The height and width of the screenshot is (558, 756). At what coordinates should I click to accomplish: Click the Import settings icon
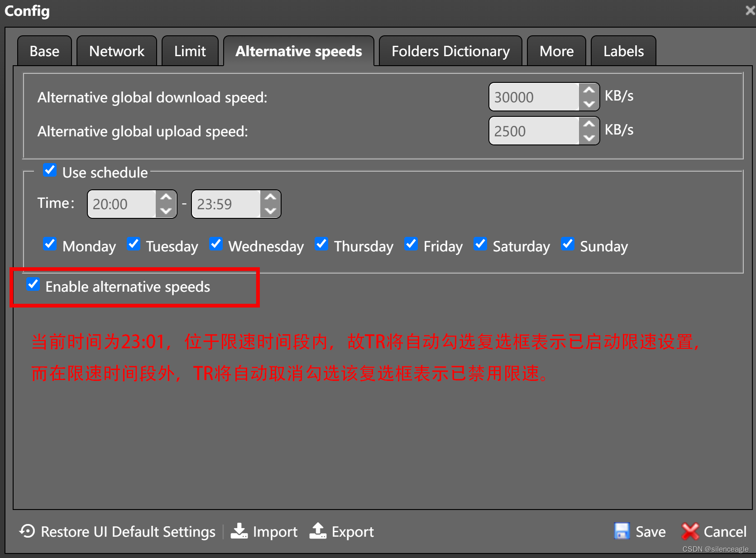[x=239, y=531]
